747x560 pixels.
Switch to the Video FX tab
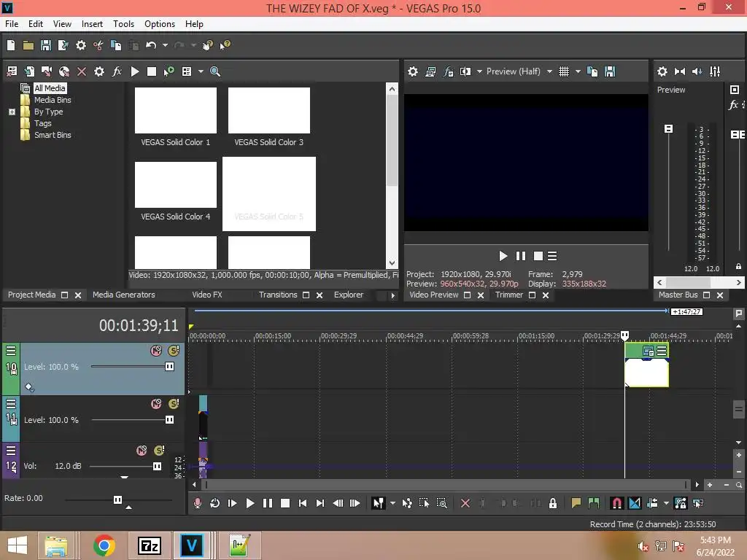(x=207, y=295)
